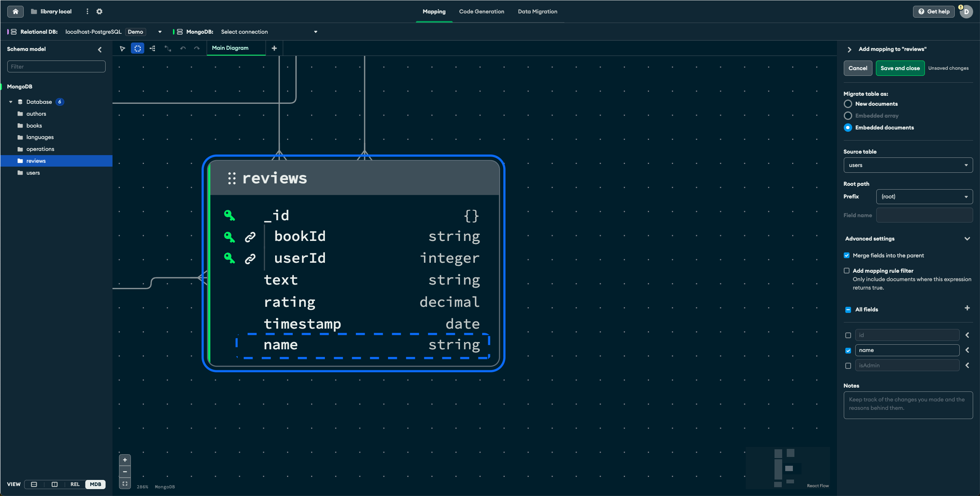Image resolution: width=980 pixels, height=496 pixels.
Task: Expand the Advanced settings section
Action: [x=907, y=239]
